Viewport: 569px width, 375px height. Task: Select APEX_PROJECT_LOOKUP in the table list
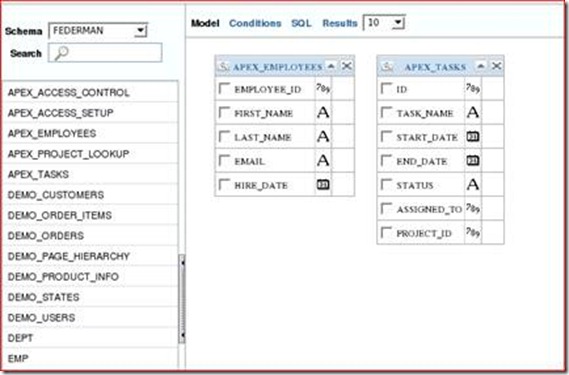click(90, 154)
